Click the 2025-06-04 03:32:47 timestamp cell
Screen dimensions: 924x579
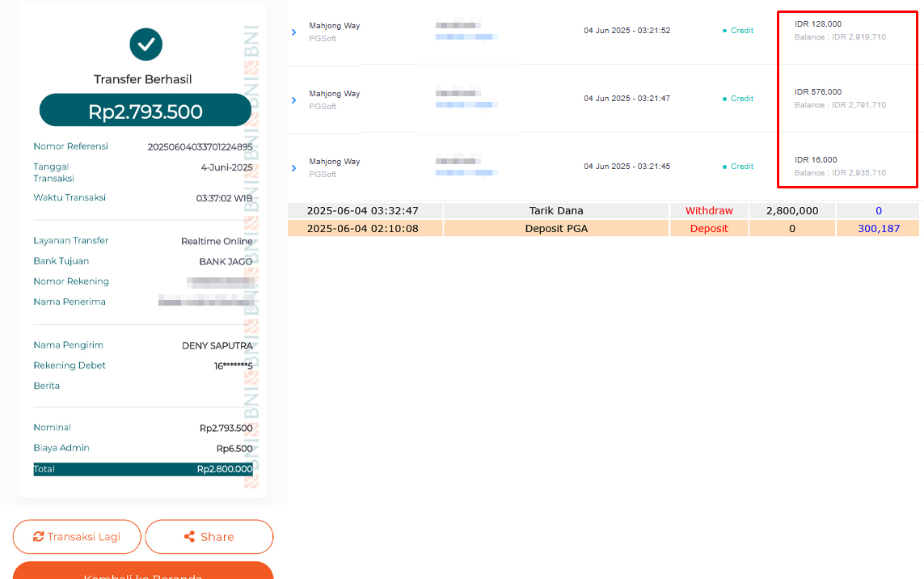(x=363, y=211)
